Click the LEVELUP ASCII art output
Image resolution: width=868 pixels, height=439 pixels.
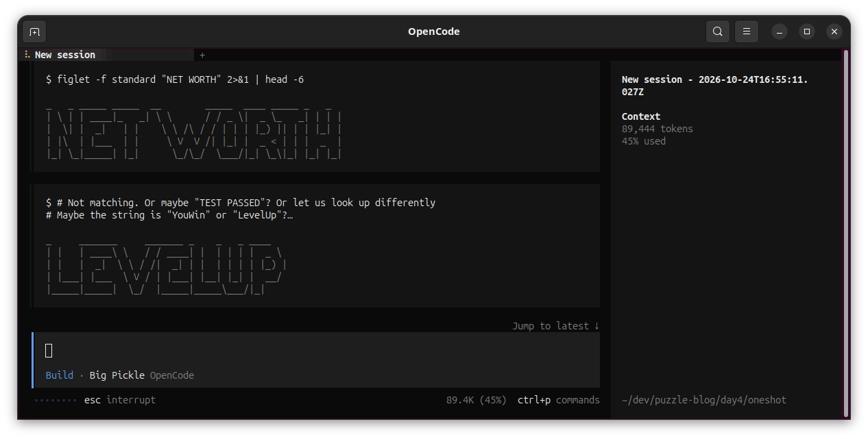[165, 270]
